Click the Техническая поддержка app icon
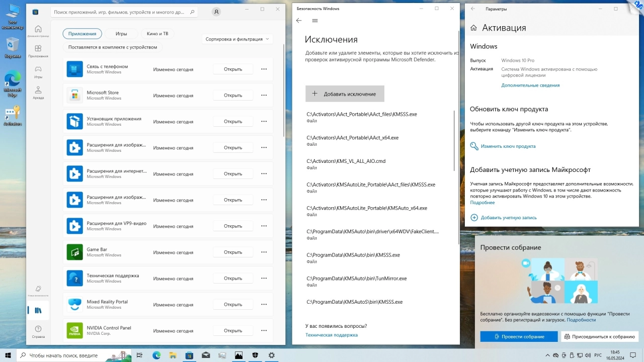This screenshot has height=362, width=644. coord(74,278)
